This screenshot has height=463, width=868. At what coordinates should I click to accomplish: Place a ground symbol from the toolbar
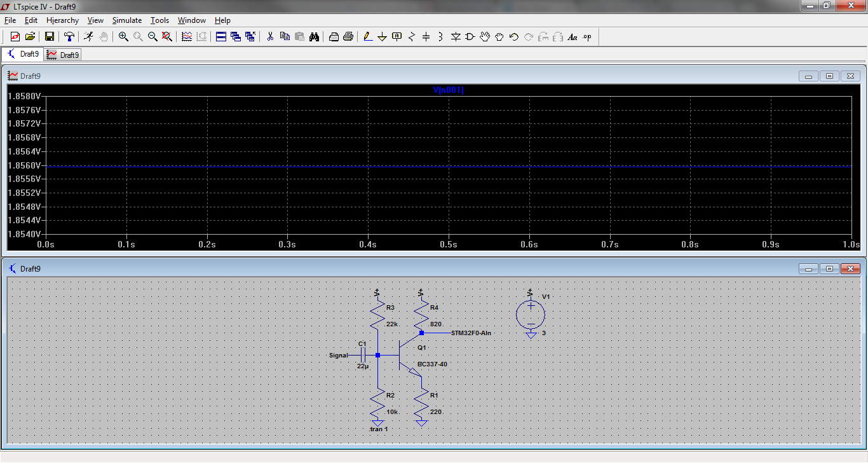click(383, 37)
